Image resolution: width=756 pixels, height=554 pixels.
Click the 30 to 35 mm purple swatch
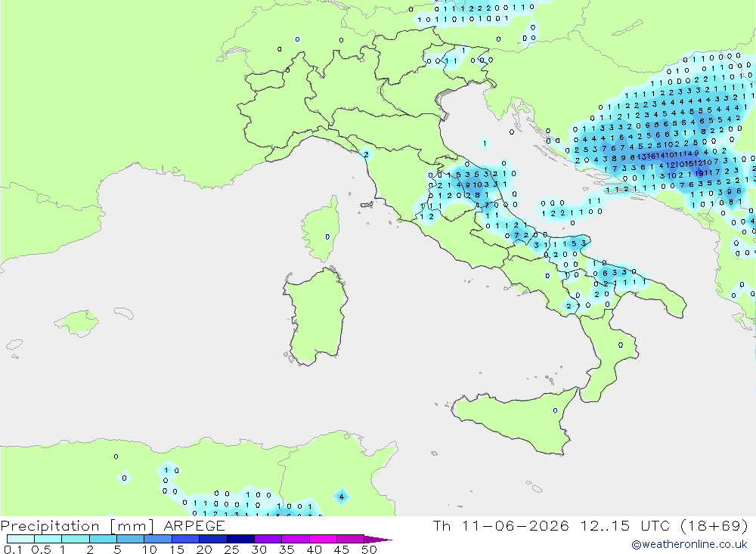pos(268,539)
